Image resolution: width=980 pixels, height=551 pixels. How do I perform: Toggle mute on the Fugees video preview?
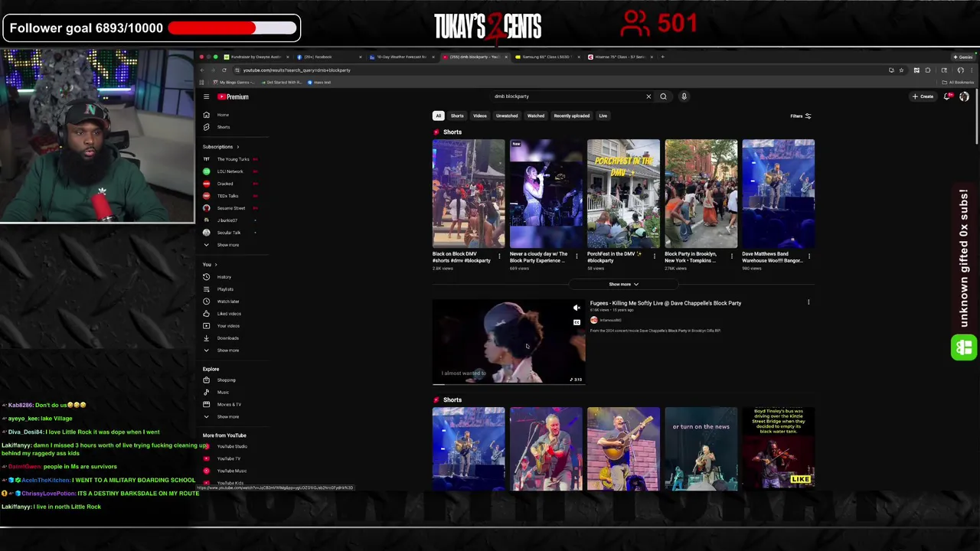(x=577, y=308)
